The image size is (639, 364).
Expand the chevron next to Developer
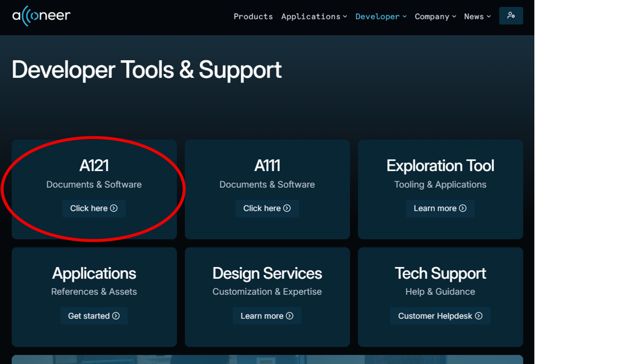(x=404, y=16)
